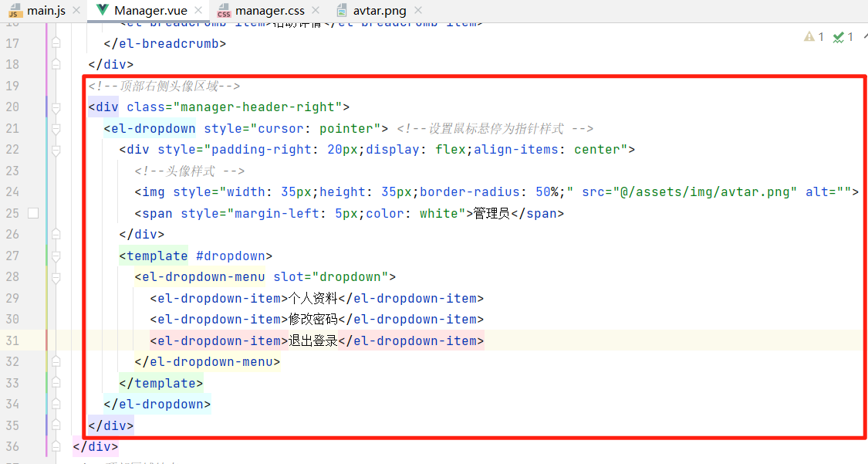Toggle the fold marker at line 34
The image size is (868, 464).
pyautogui.click(x=56, y=405)
